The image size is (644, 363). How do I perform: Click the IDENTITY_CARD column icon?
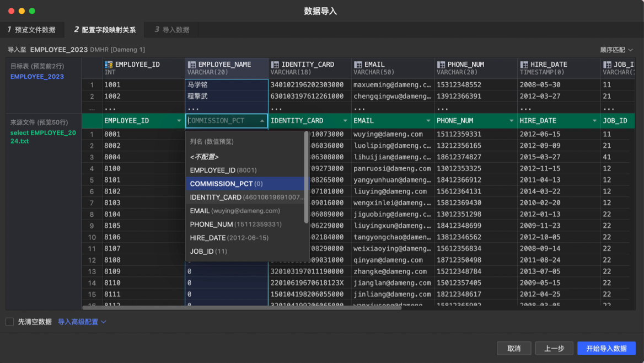[275, 65]
